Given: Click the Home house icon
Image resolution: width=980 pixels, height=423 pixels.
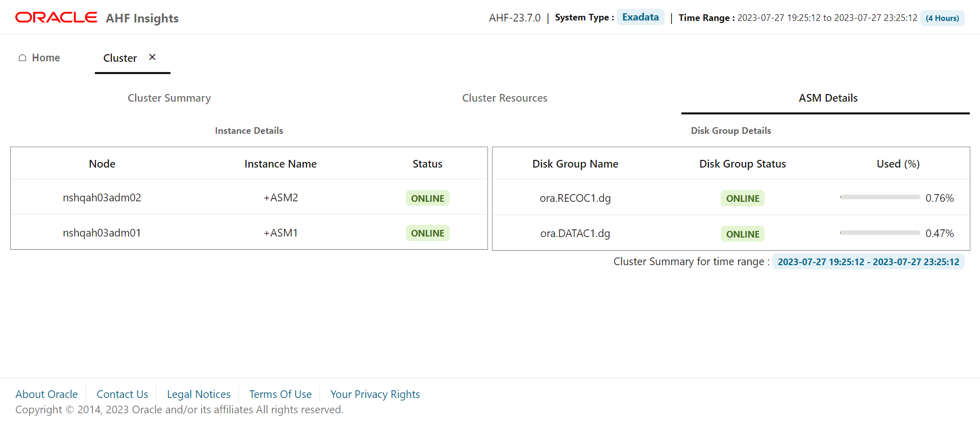Looking at the screenshot, I should [x=22, y=58].
